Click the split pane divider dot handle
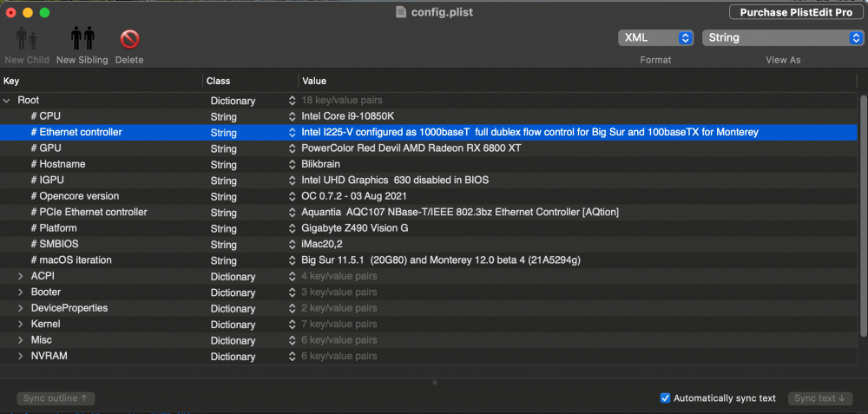This screenshot has width=868, height=414. (x=435, y=382)
